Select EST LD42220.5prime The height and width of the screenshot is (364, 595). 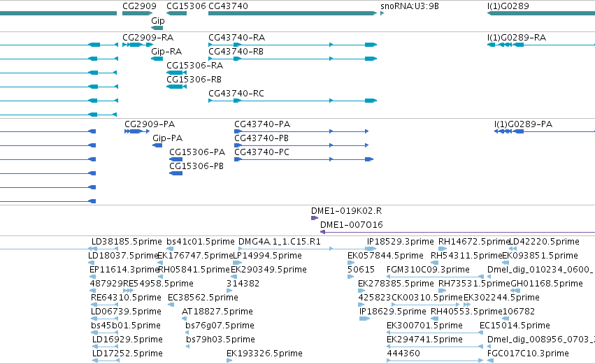544,242
